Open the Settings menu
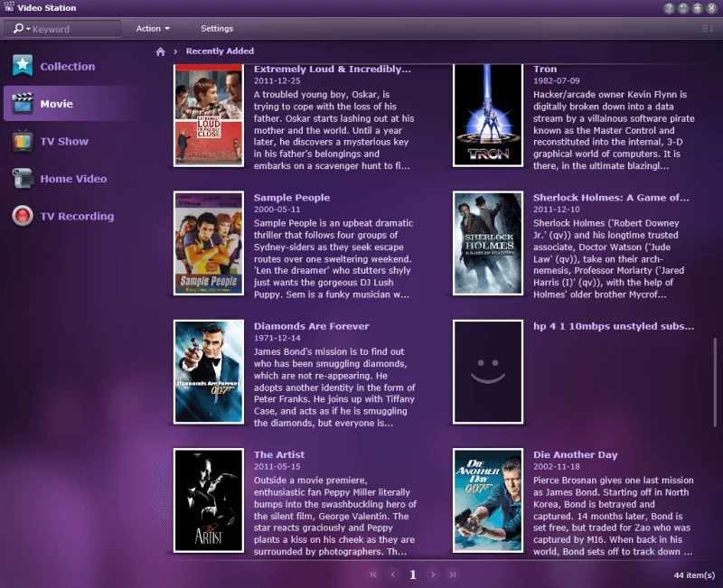Screen dimensions: 723x588 pyautogui.click(x=217, y=29)
